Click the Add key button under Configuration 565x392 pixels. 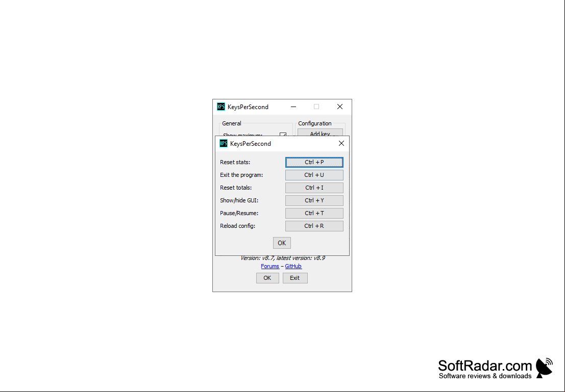[320, 133]
